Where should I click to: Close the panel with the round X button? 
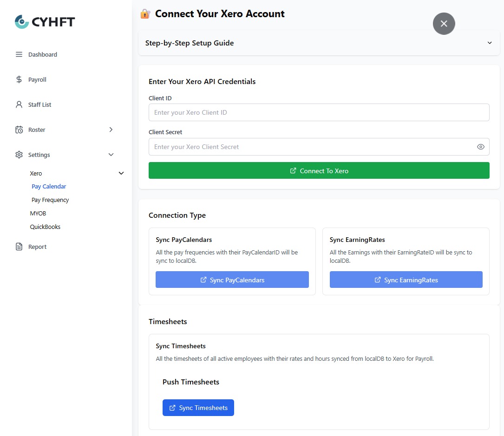coord(444,24)
